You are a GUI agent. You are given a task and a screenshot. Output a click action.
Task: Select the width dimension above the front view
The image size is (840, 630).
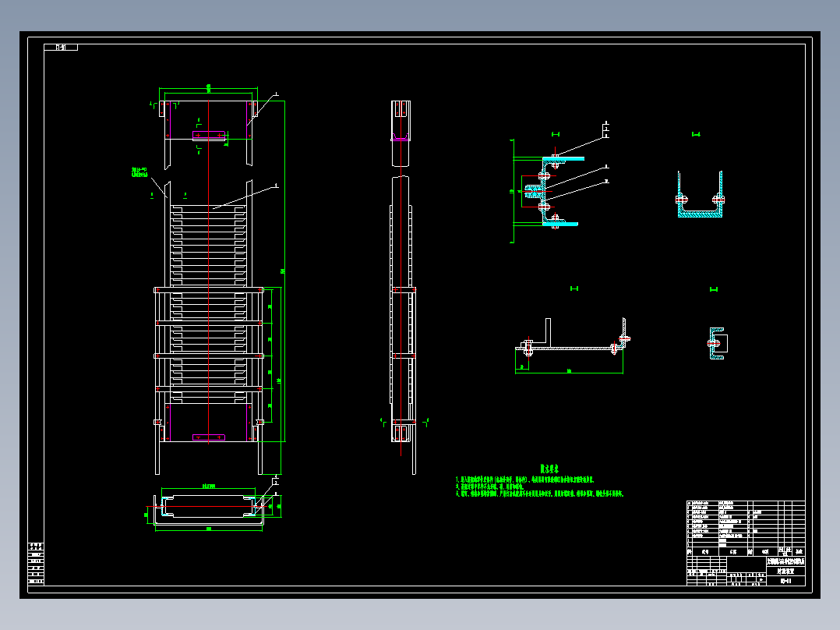pyautogui.click(x=208, y=87)
